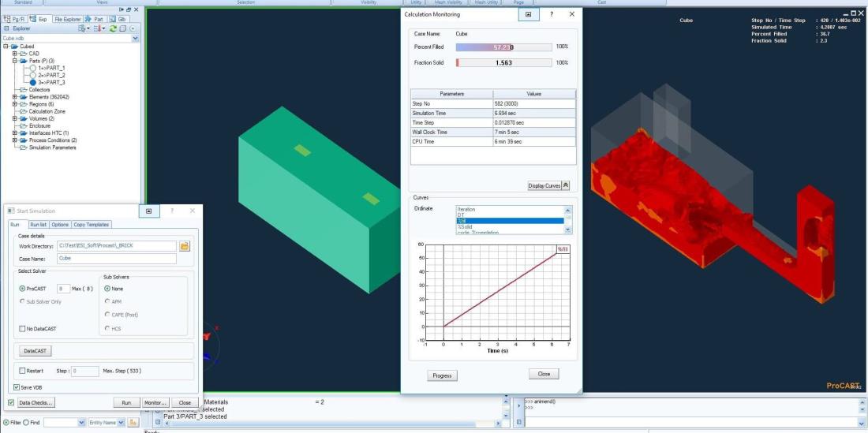Viewport: 868px width, 433px height.
Task: Open the empty filter combo box
Action: pyautogui.click(x=80, y=423)
